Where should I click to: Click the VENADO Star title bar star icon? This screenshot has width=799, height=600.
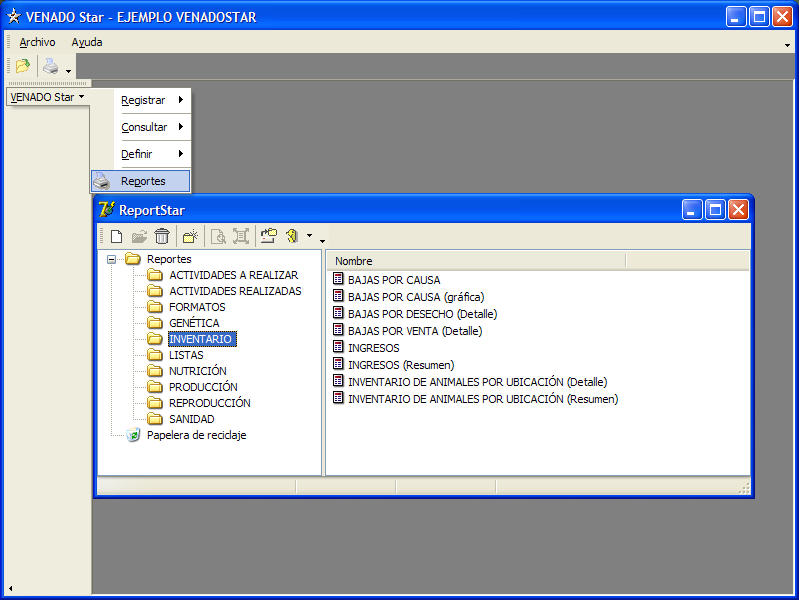tap(14, 17)
